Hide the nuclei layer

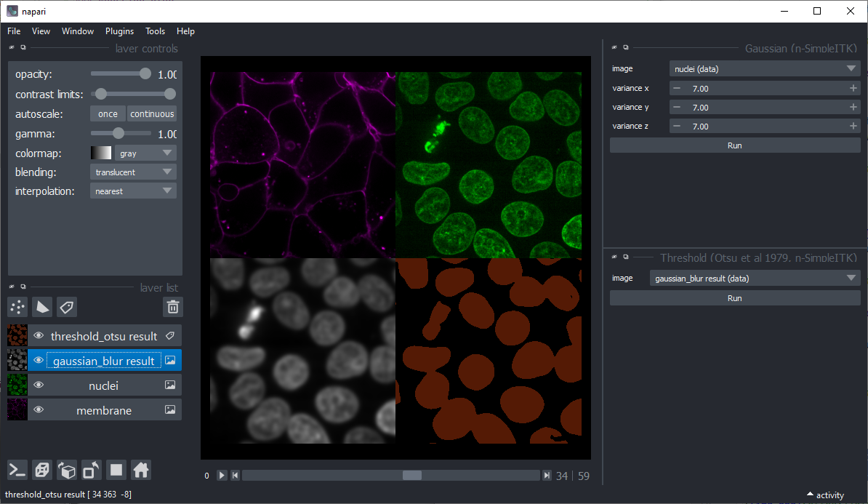(x=39, y=385)
